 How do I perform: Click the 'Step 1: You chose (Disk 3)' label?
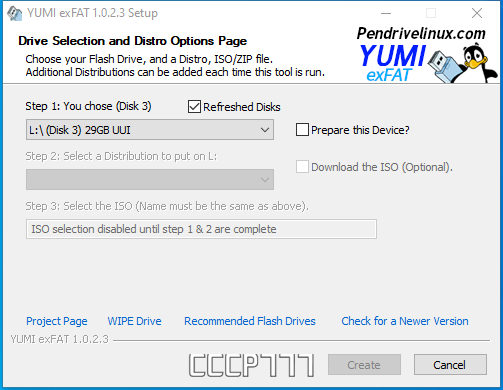(x=88, y=106)
